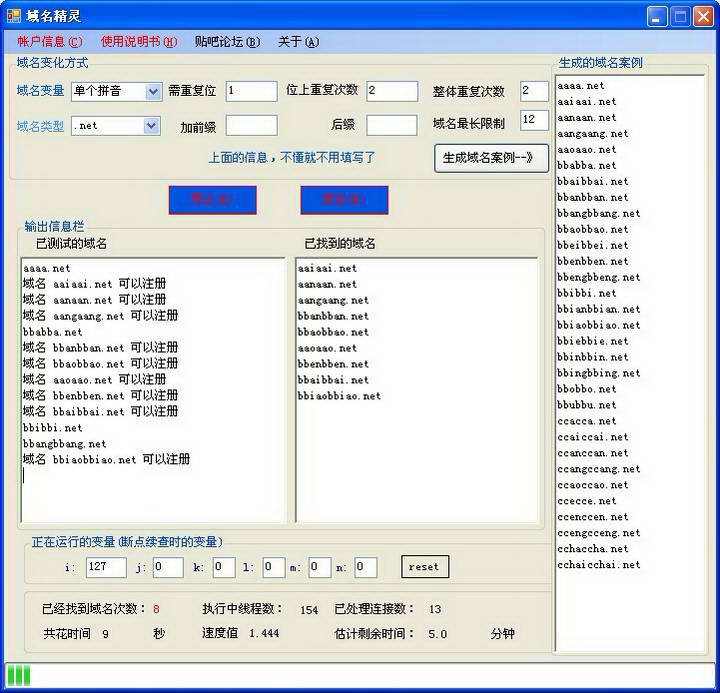Image resolution: width=720 pixels, height=693 pixels.
Task: Select aangaang.net in 生成的域名案例 list
Action: point(592,134)
